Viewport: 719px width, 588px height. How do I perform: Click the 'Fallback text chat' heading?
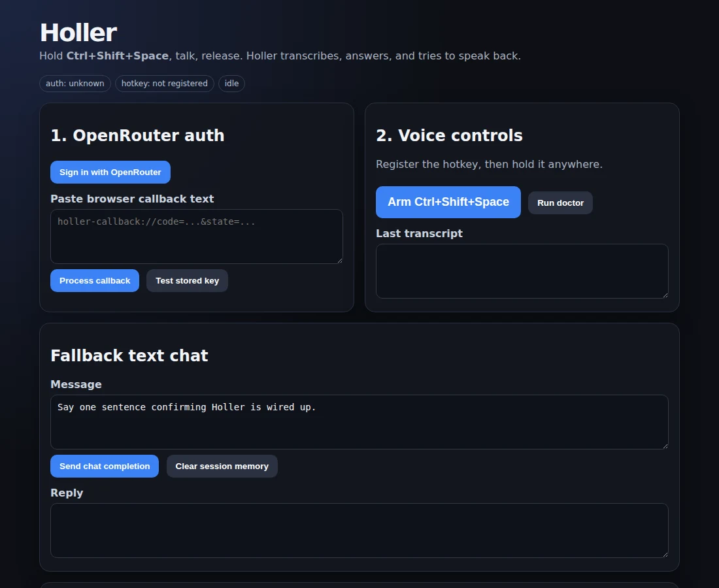click(129, 355)
